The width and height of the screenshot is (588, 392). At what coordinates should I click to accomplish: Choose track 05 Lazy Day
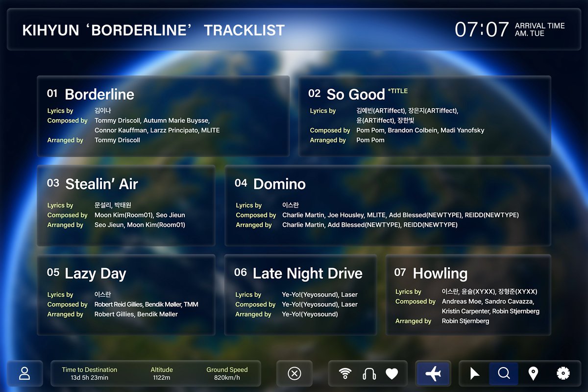point(96,273)
